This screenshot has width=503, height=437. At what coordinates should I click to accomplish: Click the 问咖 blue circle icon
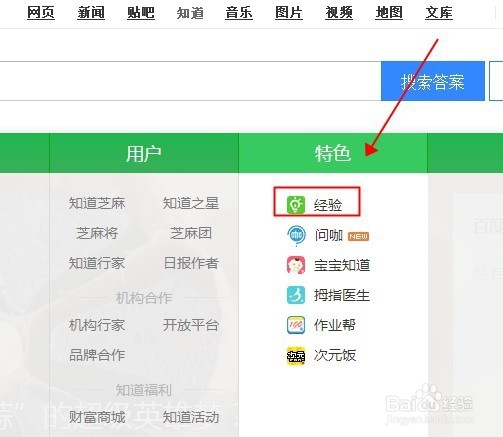pyautogui.click(x=296, y=235)
